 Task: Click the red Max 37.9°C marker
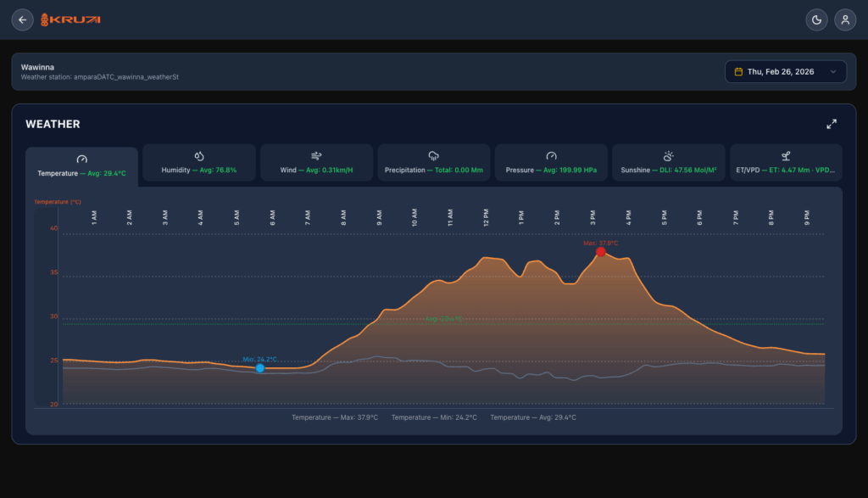tap(601, 252)
